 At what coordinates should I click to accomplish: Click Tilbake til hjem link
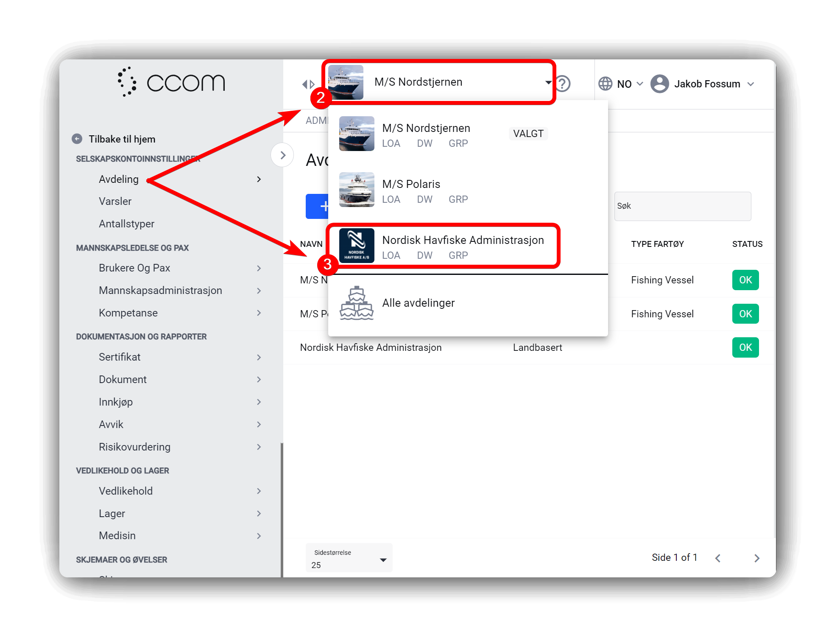(x=122, y=139)
